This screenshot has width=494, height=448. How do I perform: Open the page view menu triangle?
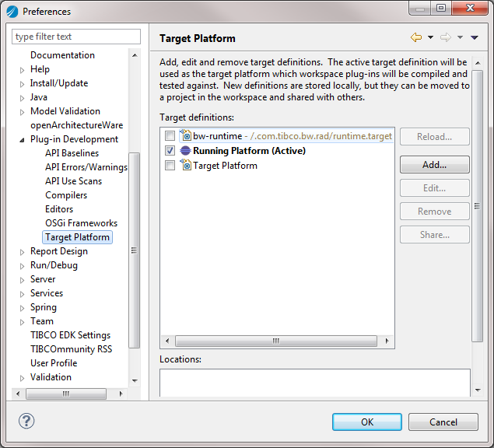pyautogui.click(x=475, y=37)
